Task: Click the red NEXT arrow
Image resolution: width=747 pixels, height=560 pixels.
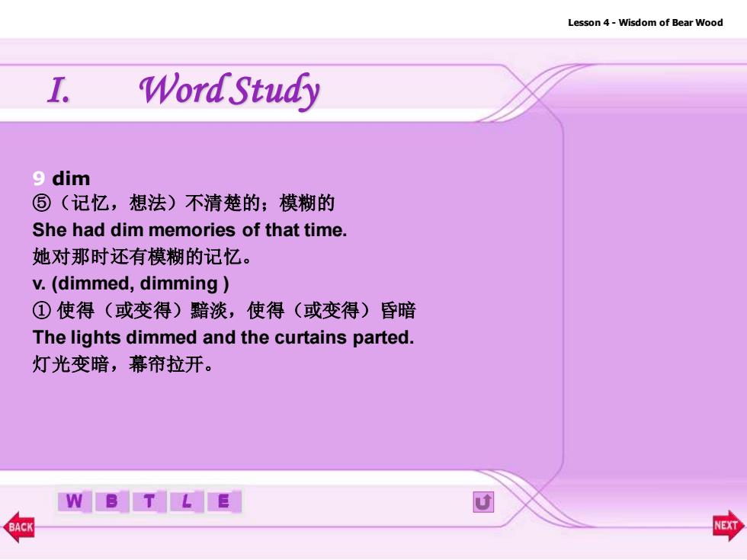Action: tap(729, 526)
